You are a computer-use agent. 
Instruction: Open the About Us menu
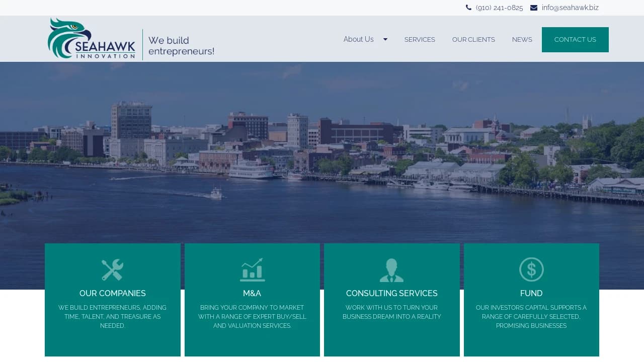click(x=358, y=39)
